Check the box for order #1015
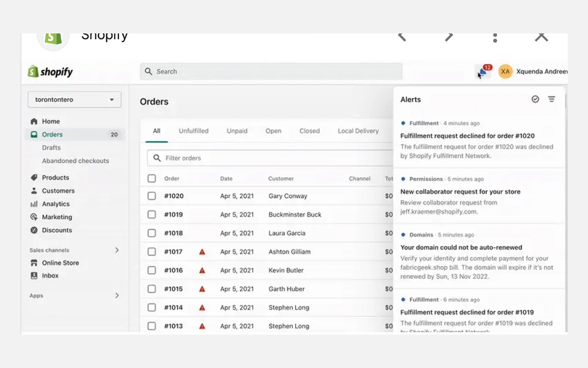This screenshot has width=588, height=368. click(x=152, y=289)
